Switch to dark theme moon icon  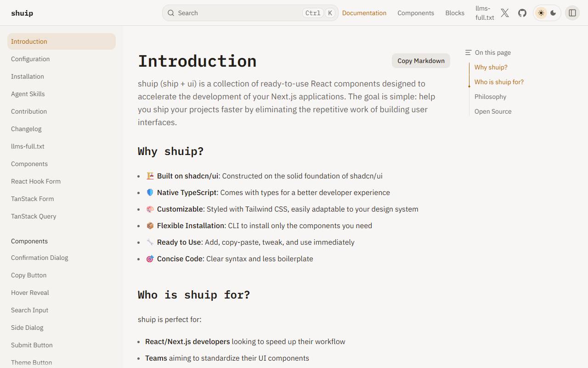pyautogui.click(x=553, y=13)
